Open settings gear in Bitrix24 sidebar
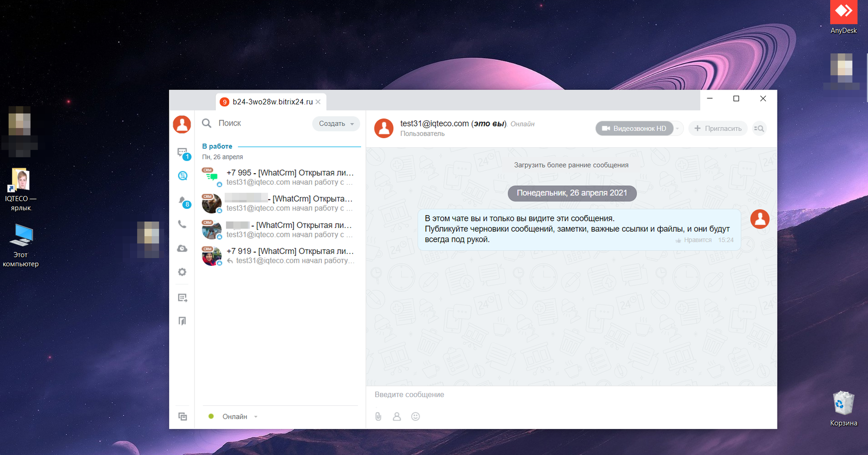Screen dimensions: 868x455 (x=182, y=272)
